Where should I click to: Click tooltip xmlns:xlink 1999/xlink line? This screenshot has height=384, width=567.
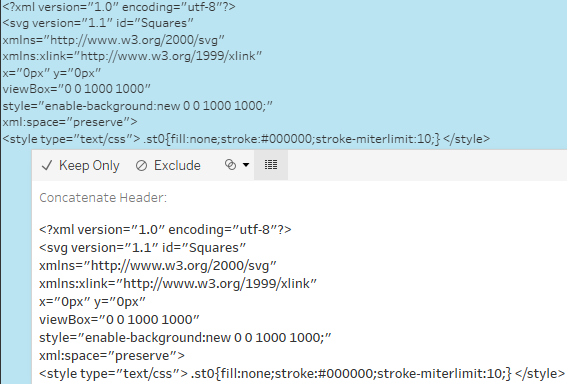coord(178,283)
